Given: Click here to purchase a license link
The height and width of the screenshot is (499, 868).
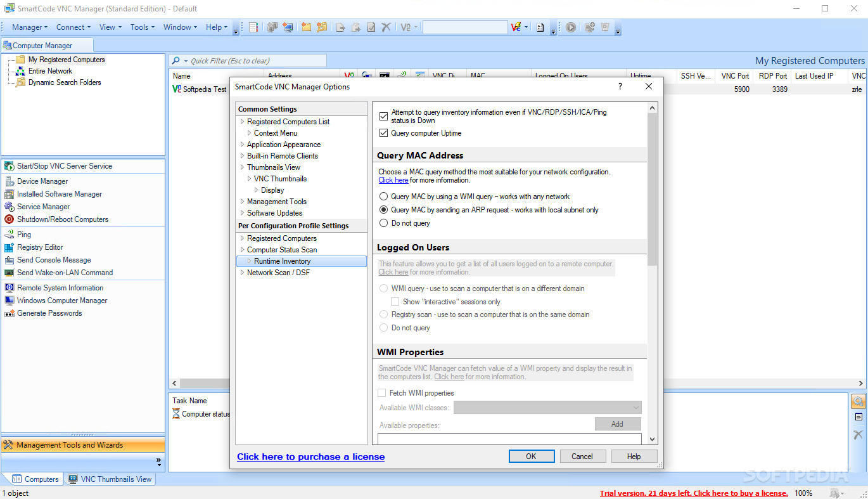Looking at the screenshot, I should tap(310, 457).
